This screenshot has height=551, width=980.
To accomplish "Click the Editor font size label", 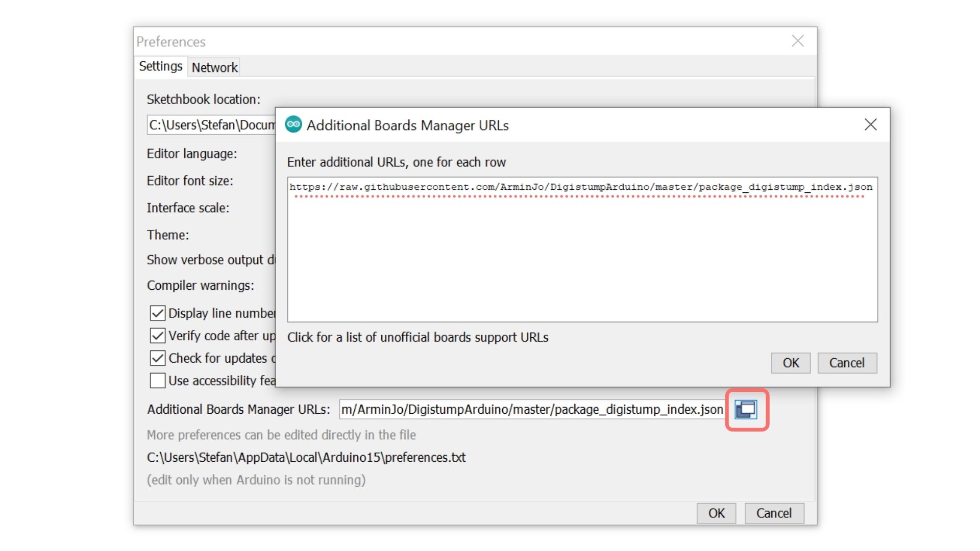I will click(x=190, y=181).
